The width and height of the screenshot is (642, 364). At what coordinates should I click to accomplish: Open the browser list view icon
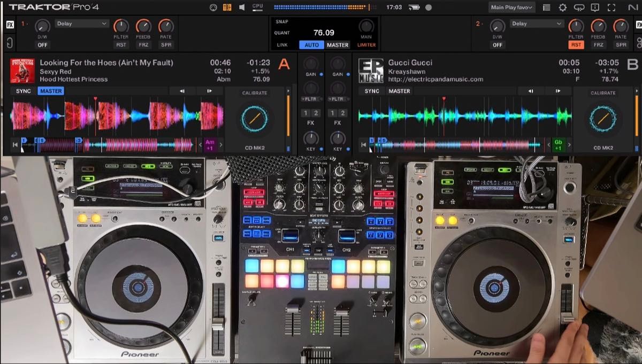(546, 7)
